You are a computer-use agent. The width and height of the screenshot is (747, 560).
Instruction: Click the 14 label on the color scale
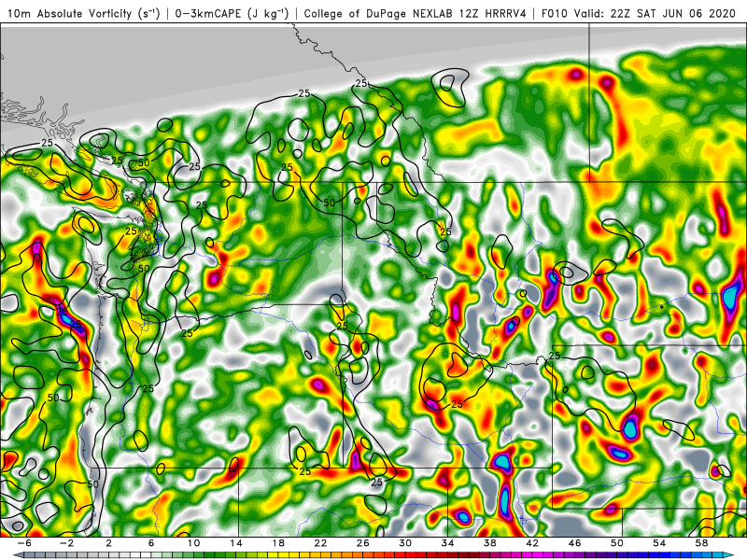click(236, 543)
